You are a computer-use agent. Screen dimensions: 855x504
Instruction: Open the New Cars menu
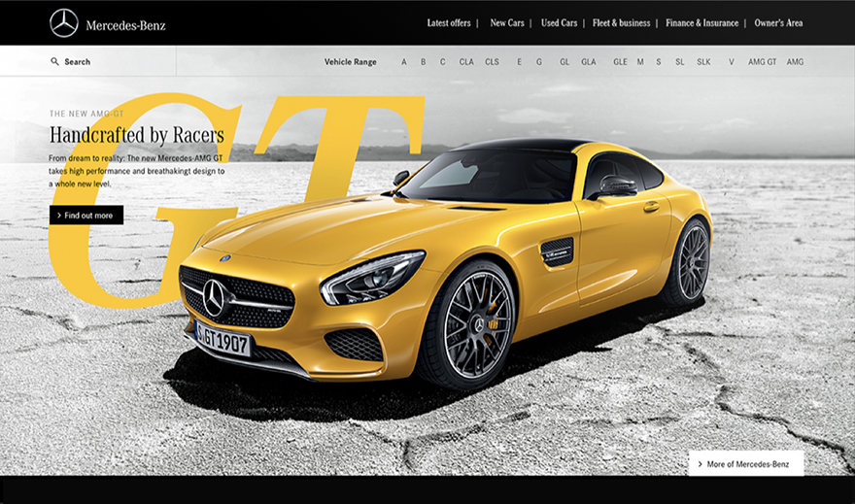(507, 23)
